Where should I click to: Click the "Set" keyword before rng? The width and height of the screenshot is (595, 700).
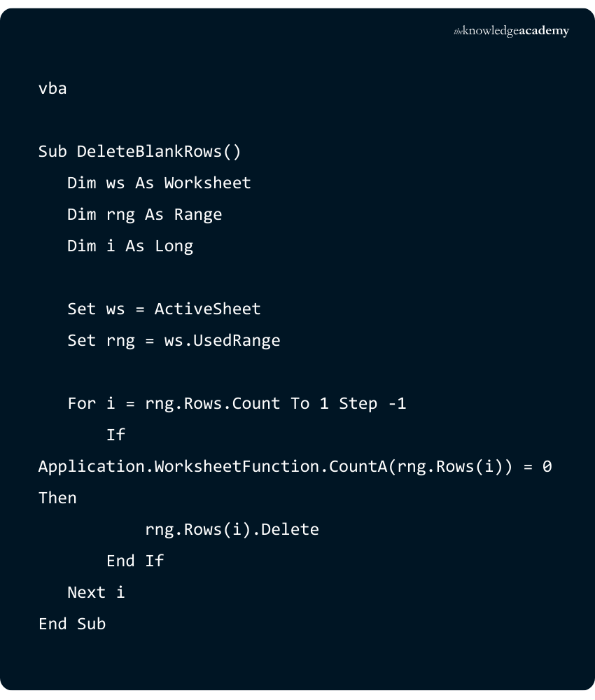(81, 341)
